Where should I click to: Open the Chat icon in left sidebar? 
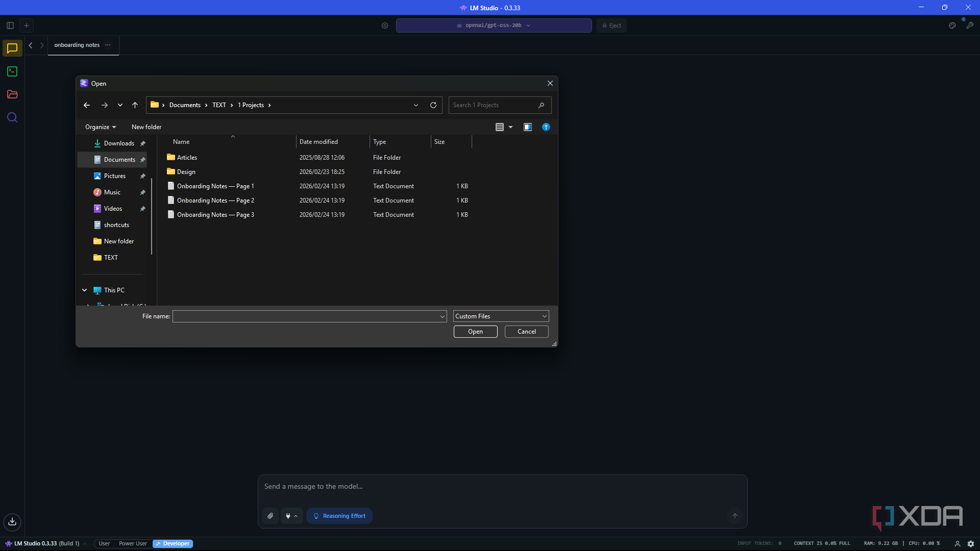[12, 48]
